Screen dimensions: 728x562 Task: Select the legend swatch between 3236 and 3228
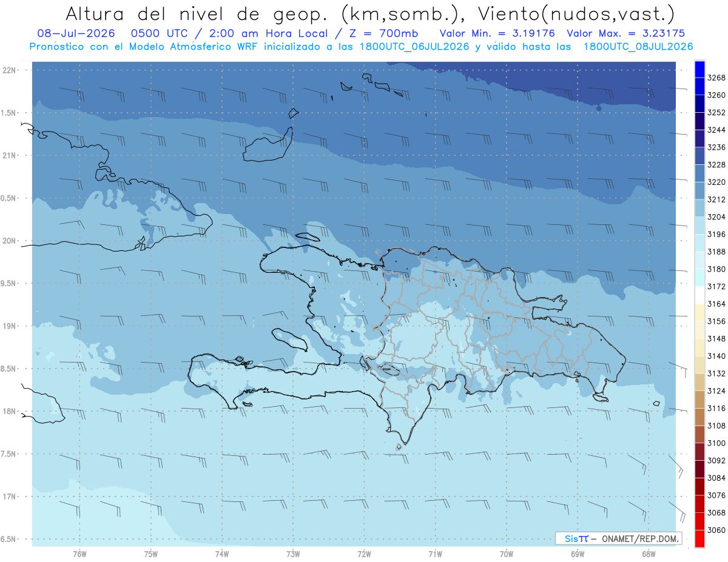tap(699, 156)
